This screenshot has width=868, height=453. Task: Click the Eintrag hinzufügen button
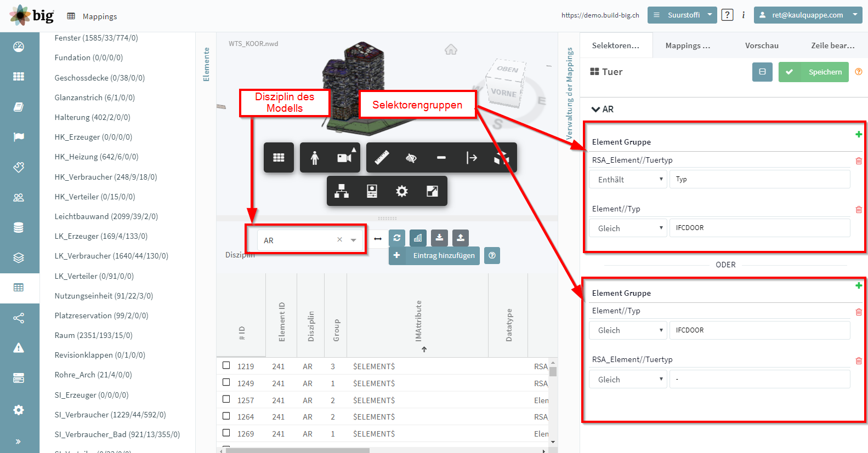tap(434, 255)
